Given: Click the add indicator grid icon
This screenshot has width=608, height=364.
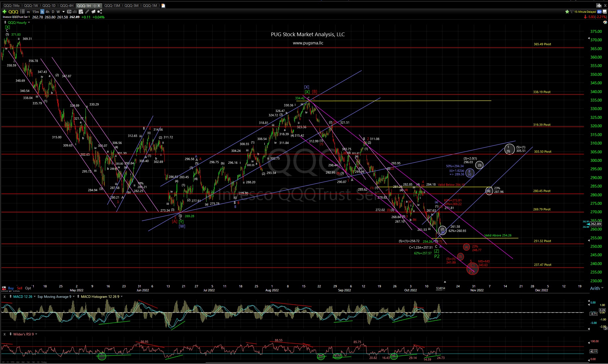Looking at the screenshot, I should [81, 12].
